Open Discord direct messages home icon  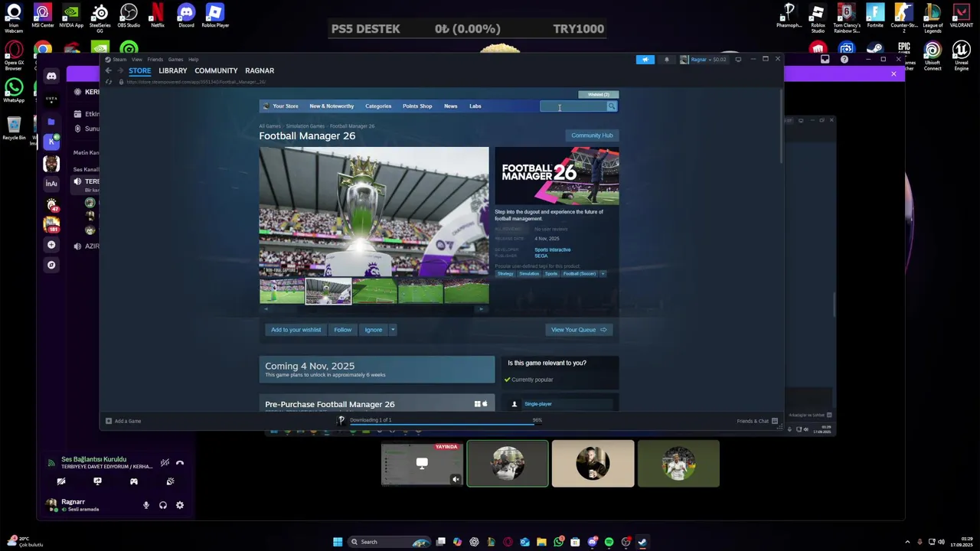pyautogui.click(x=51, y=76)
